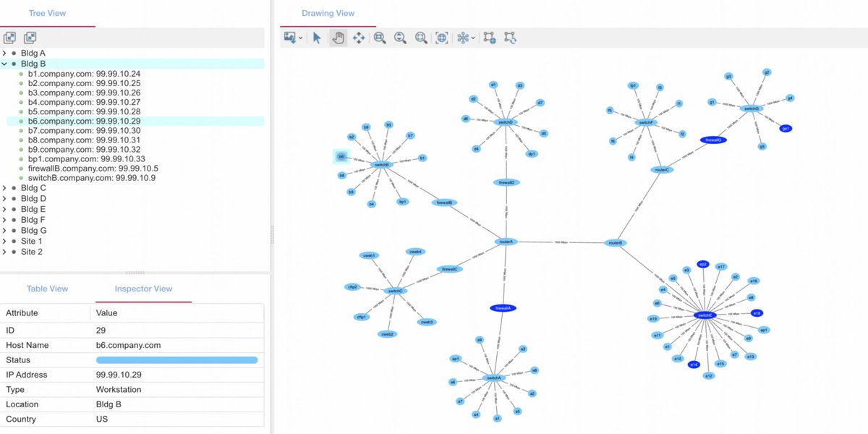Choose the vertical-arrows zoom magnifier tool
The image size is (868, 434).
[x=400, y=38]
